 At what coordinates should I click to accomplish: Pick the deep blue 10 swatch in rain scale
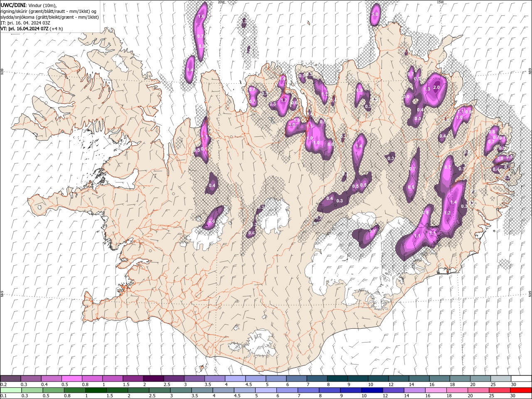[x=372, y=390]
